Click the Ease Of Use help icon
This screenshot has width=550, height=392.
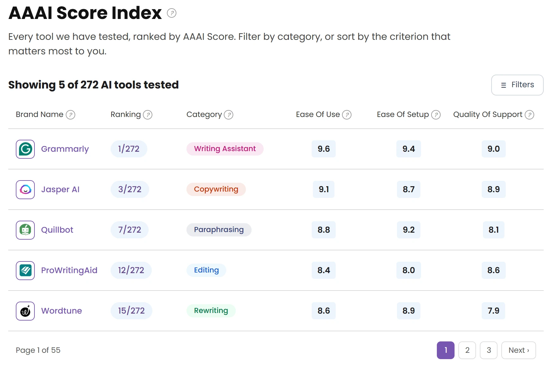[347, 115]
